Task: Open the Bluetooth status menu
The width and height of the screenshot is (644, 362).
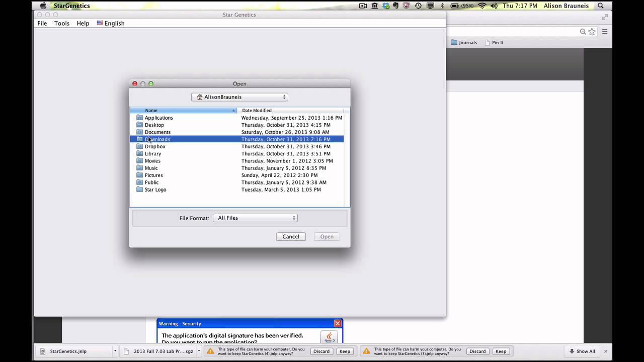Action: click(442, 6)
